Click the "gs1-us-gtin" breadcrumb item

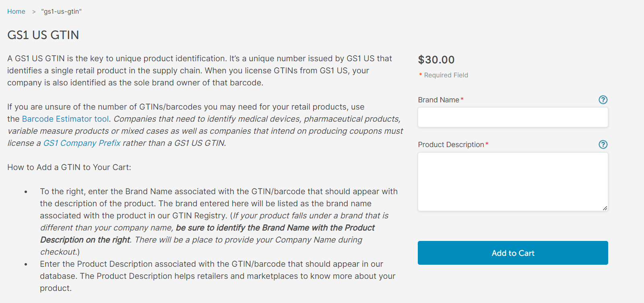(x=61, y=11)
